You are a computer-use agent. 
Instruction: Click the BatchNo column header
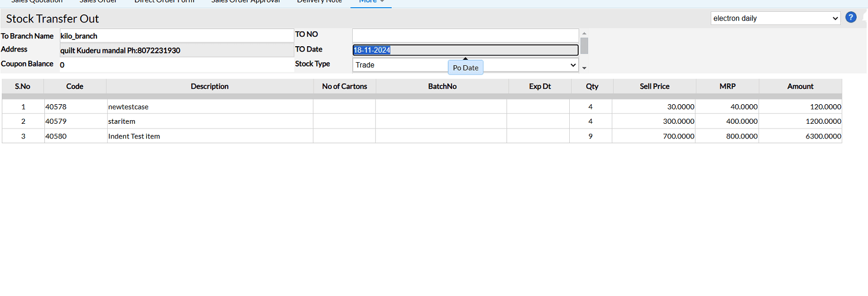pyautogui.click(x=442, y=86)
